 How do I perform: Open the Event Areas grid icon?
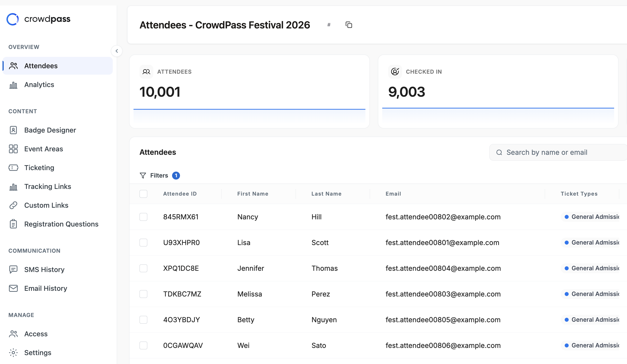pos(13,149)
